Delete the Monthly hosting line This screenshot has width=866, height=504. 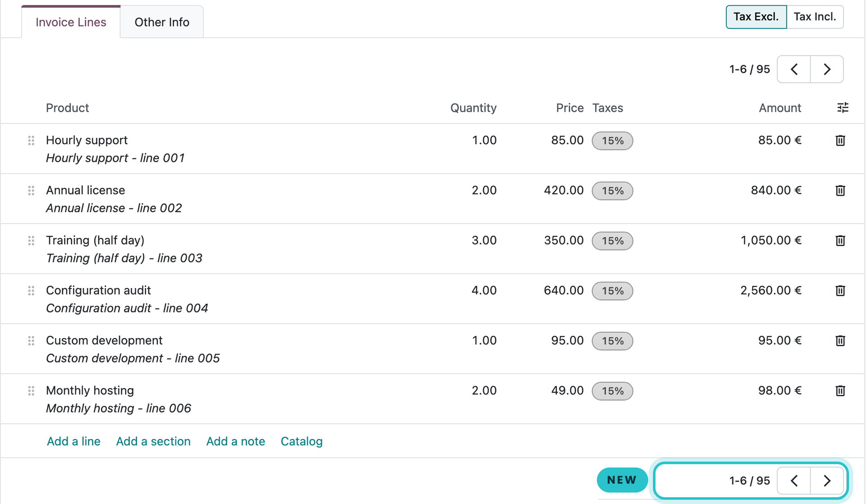coord(840,391)
